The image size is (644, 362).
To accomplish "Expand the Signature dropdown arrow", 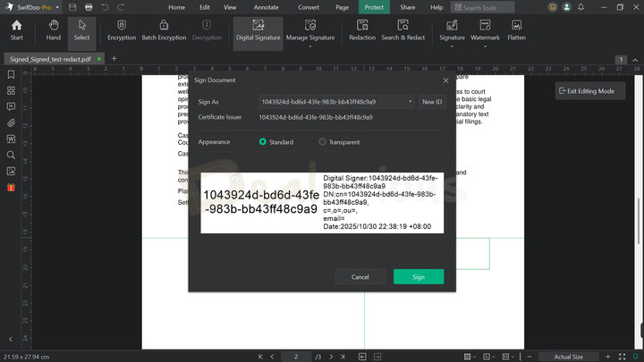I will [452, 46].
